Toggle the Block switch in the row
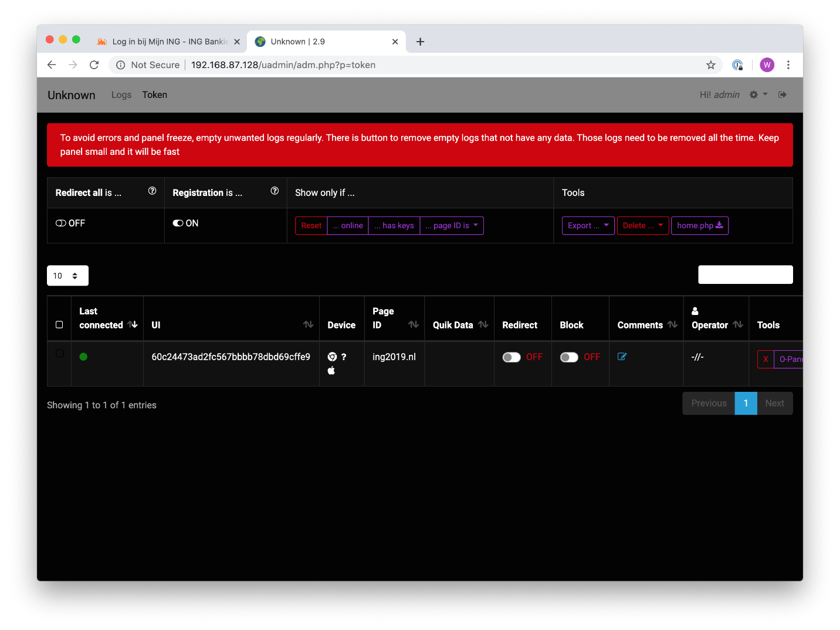The width and height of the screenshot is (840, 630). point(569,357)
